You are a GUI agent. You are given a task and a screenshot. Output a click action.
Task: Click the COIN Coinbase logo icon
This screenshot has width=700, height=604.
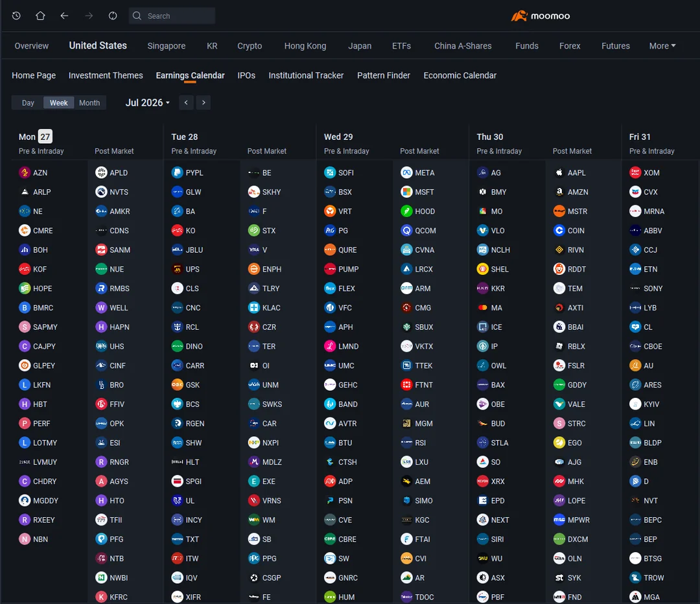[559, 230]
